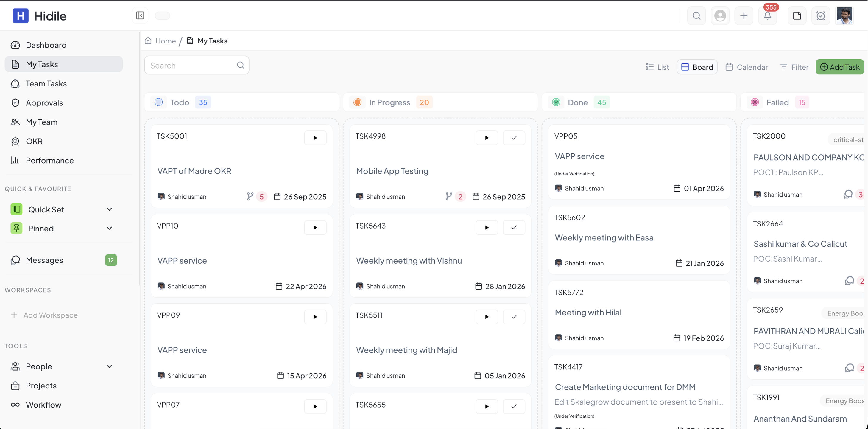Screen dimensions: 868x429
Task: Open comments on TSK2659 card
Action: [x=849, y=368]
